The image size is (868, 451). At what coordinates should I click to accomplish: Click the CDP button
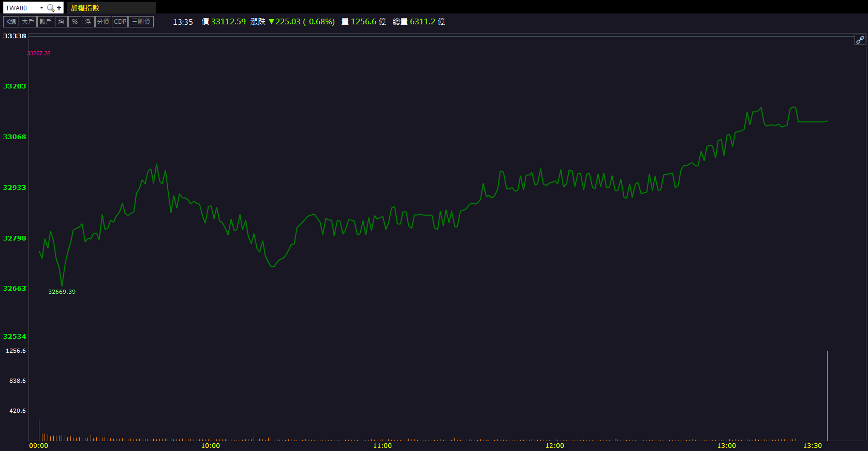tap(120, 22)
